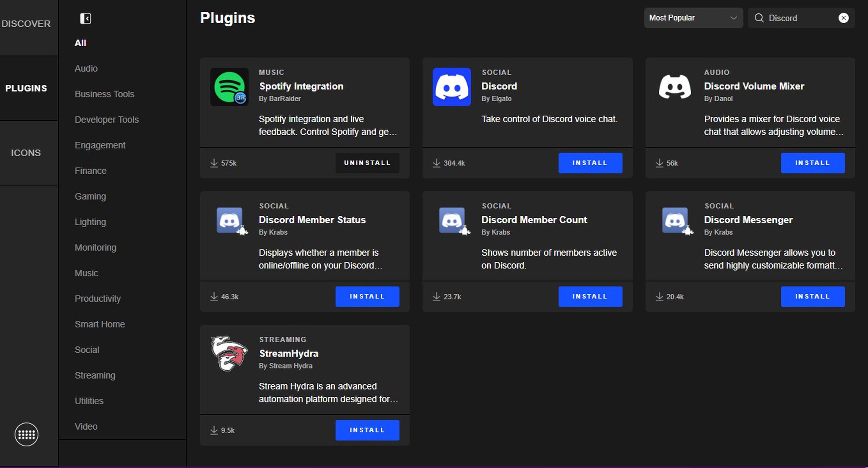
Task: Click the download icon beside 304.4k
Action: 437,163
